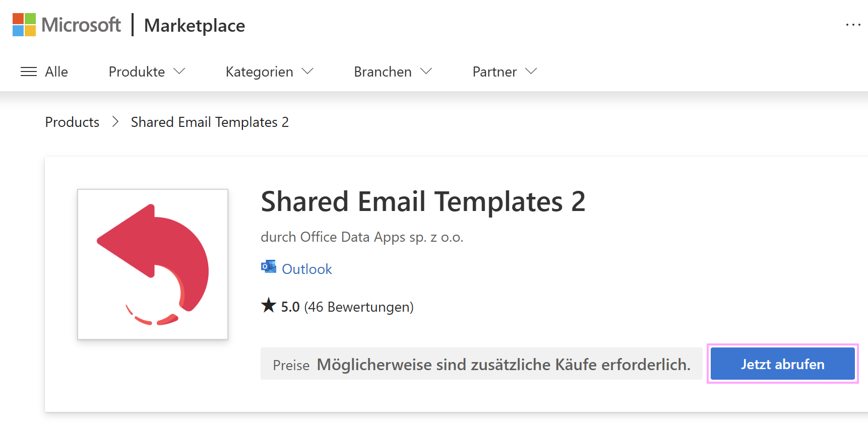Click the hamburger menu icon next to Alle

click(29, 72)
